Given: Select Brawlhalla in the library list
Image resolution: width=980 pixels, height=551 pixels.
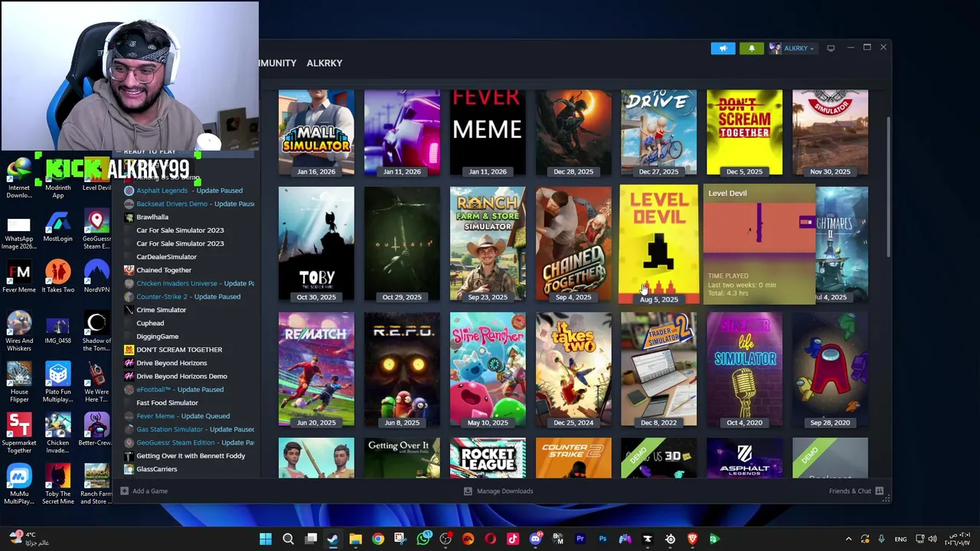Looking at the screenshot, I should [x=152, y=217].
